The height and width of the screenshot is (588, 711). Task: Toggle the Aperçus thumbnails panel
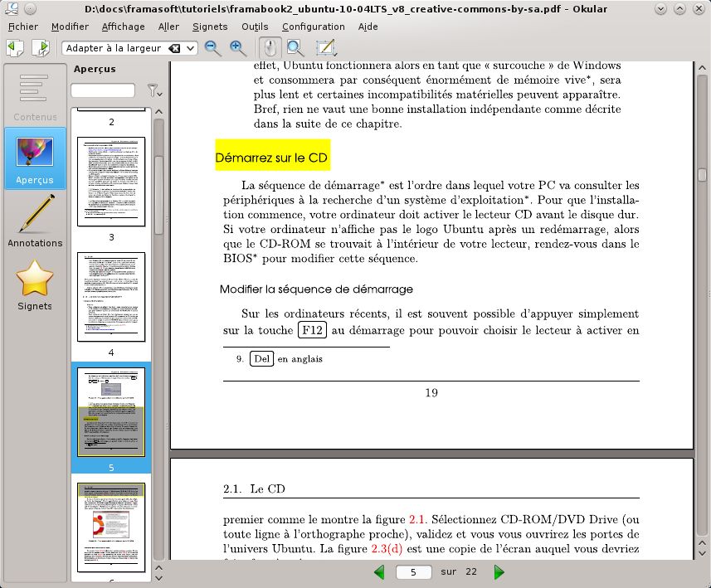pyautogui.click(x=35, y=159)
